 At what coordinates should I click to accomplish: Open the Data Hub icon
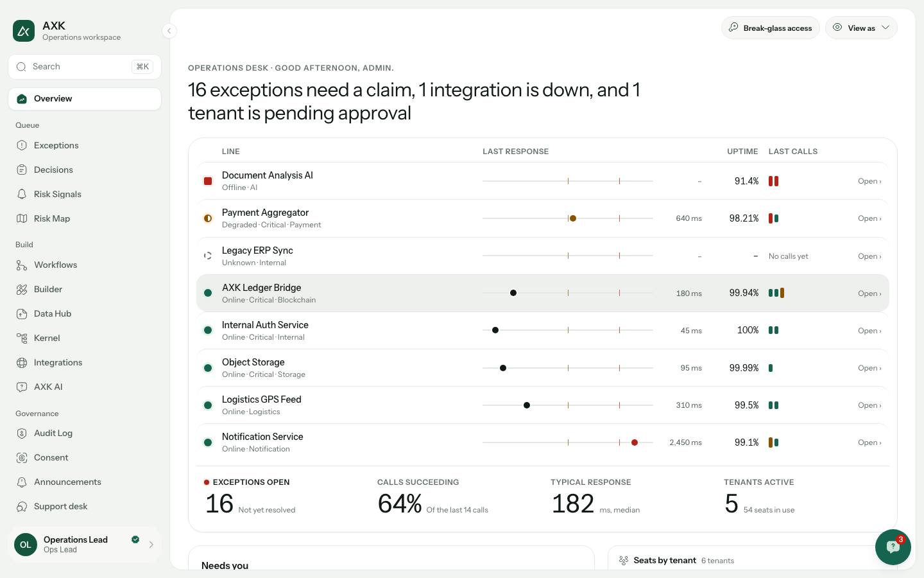pyautogui.click(x=22, y=314)
